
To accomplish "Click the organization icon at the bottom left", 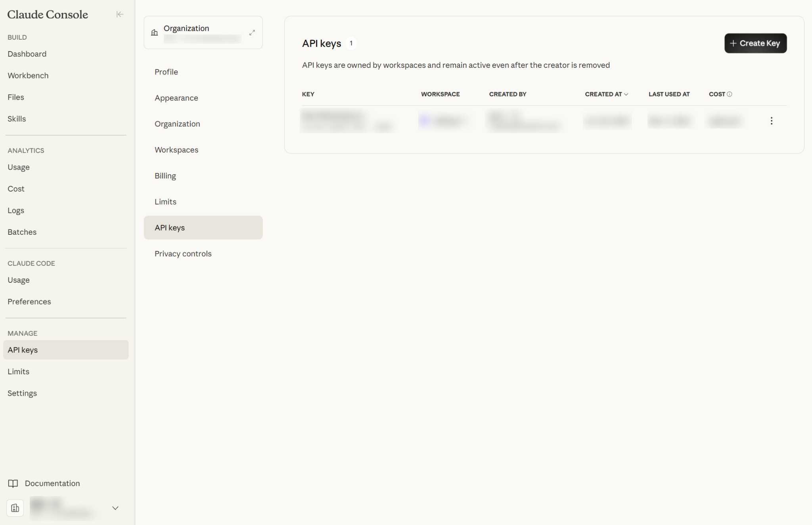I will point(15,508).
